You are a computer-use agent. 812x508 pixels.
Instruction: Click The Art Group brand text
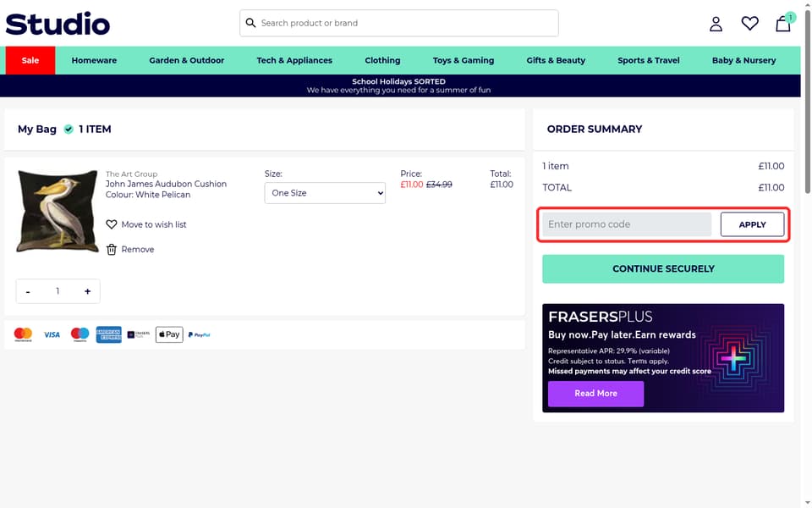coord(132,174)
